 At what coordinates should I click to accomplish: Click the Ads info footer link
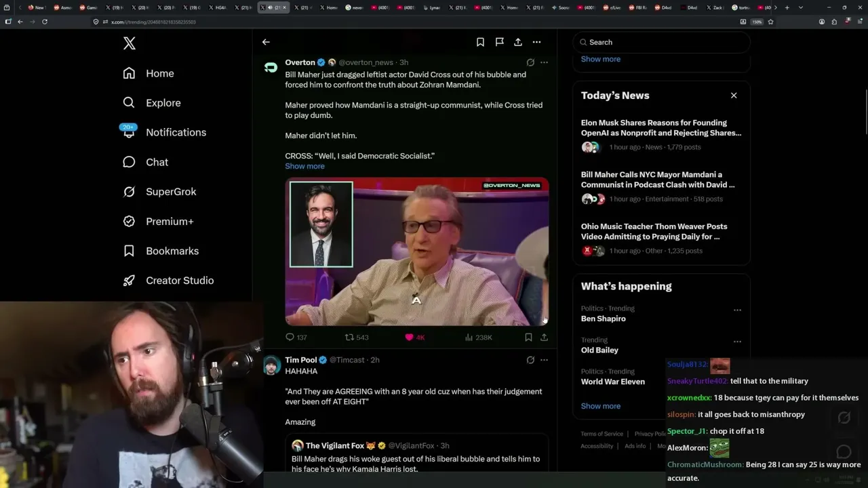point(635,446)
